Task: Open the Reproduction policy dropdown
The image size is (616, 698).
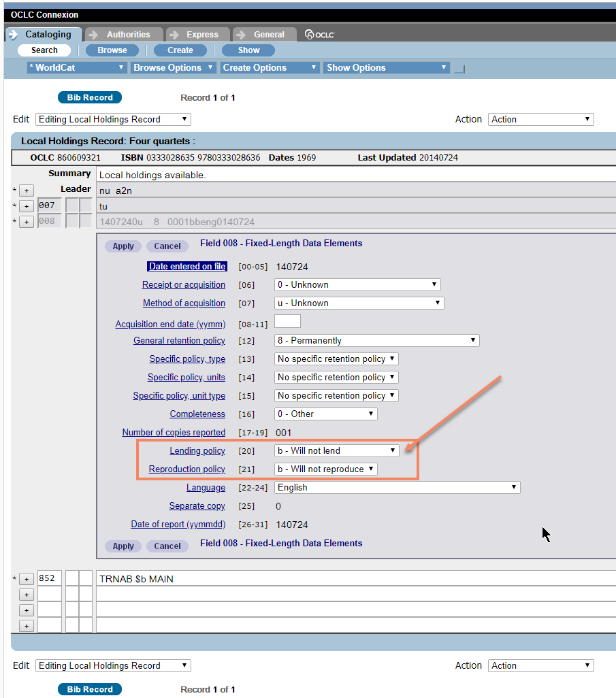Action: click(x=325, y=469)
